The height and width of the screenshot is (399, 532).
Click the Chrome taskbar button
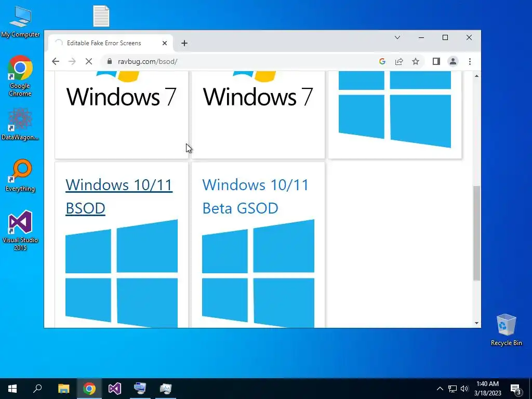[x=89, y=389]
